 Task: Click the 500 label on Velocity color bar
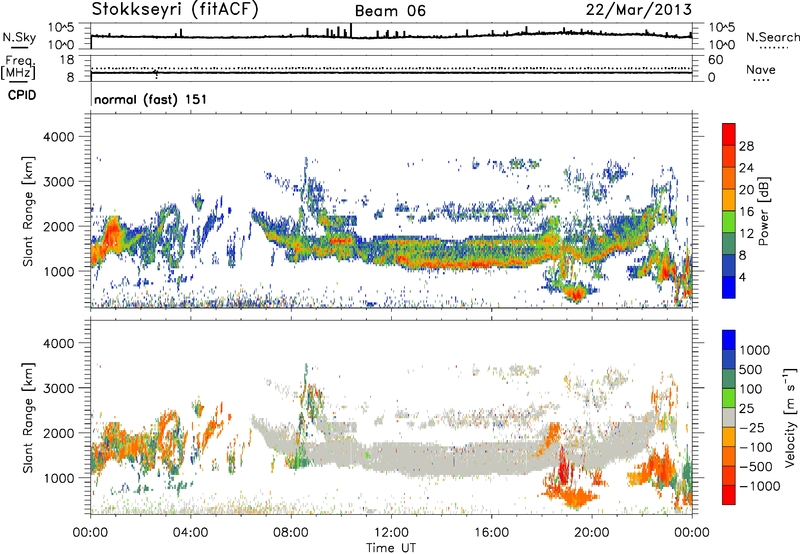click(751, 369)
